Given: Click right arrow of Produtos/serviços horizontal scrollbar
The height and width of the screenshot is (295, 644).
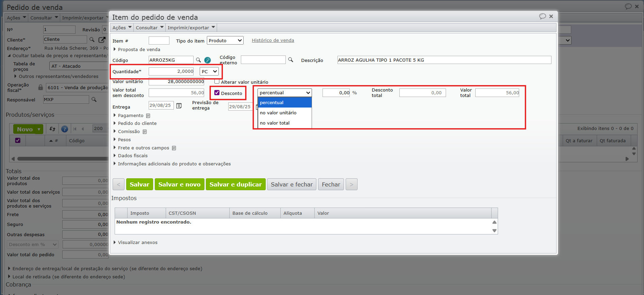Looking at the screenshot, I should pos(627,159).
